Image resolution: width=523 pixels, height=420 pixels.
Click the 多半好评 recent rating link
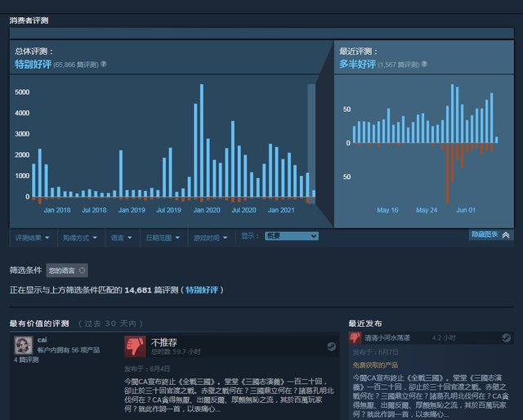click(358, 64)
